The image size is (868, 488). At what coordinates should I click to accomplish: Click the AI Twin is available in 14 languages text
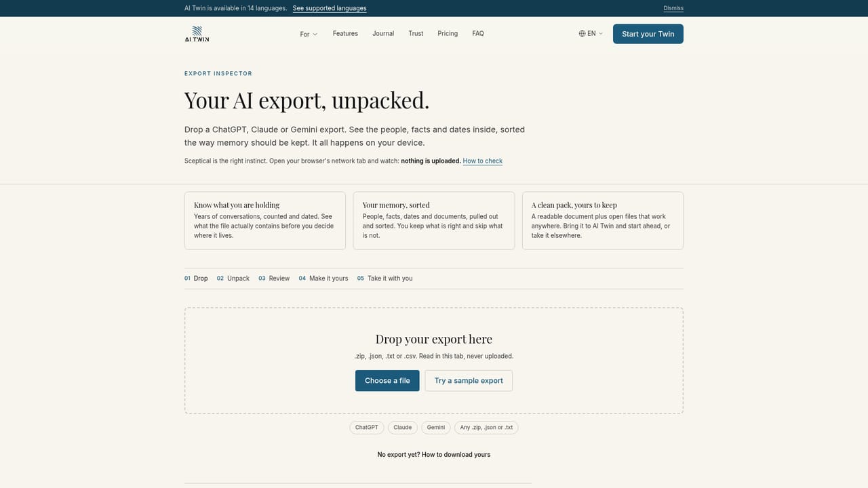click(x=235, y=8)
